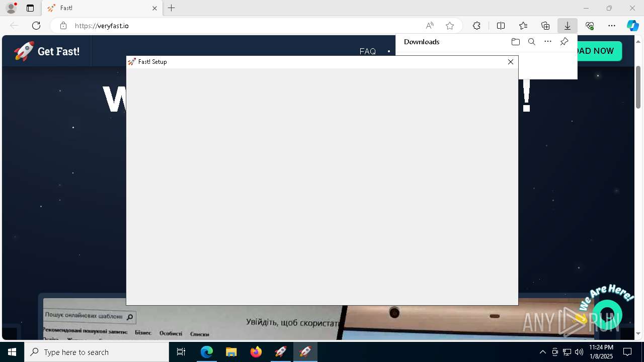Click the page vertical scrollbar thumb
Viewport: 644px width, 362px height.
point(638,86)
